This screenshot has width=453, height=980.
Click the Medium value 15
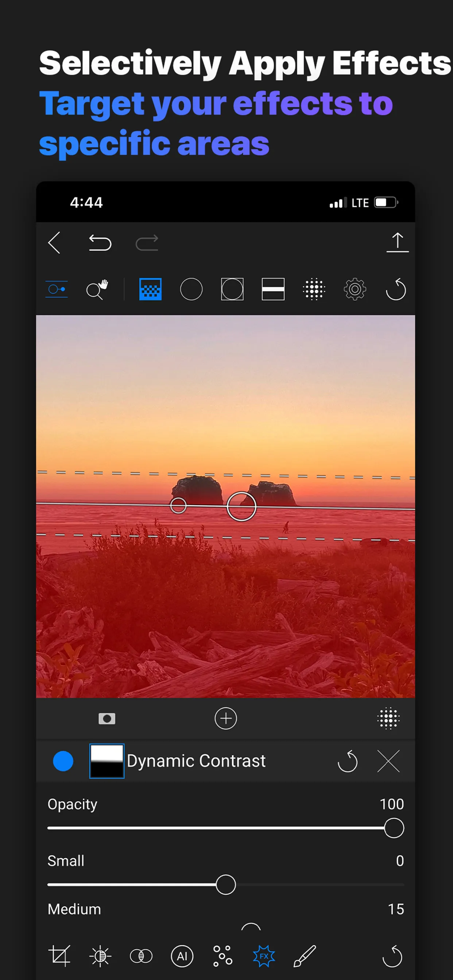(x=396, y=909)
